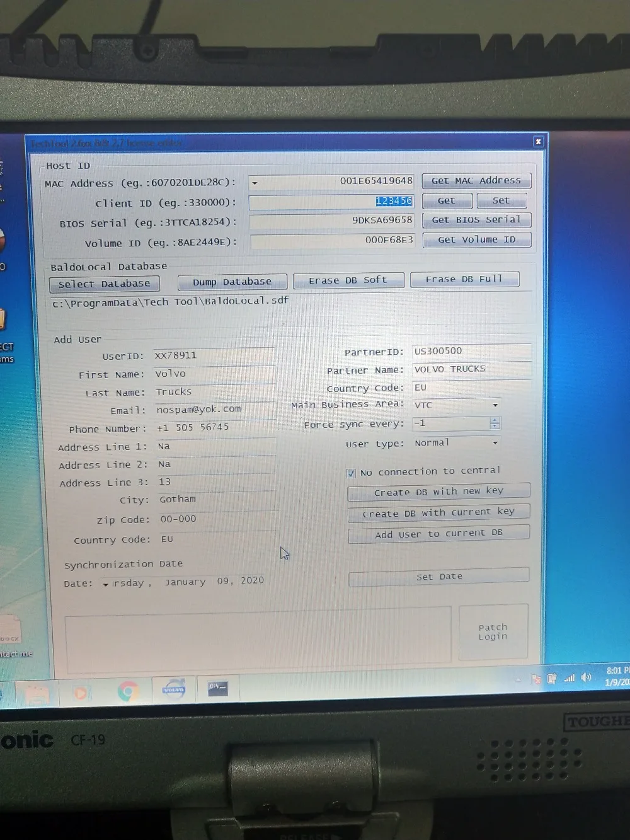Click the Email field nospam@yok.com
630x840 pixels.
click(215, 410)
